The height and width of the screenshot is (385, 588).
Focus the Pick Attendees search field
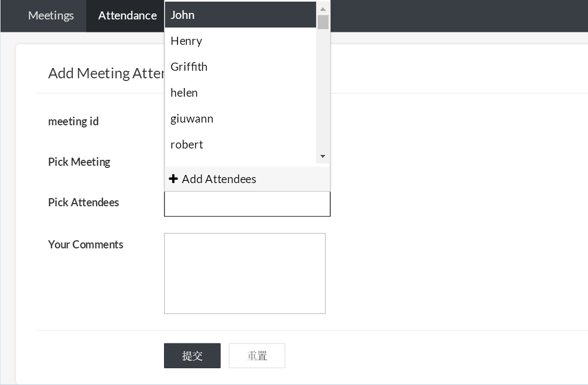[x=247, y=204]
